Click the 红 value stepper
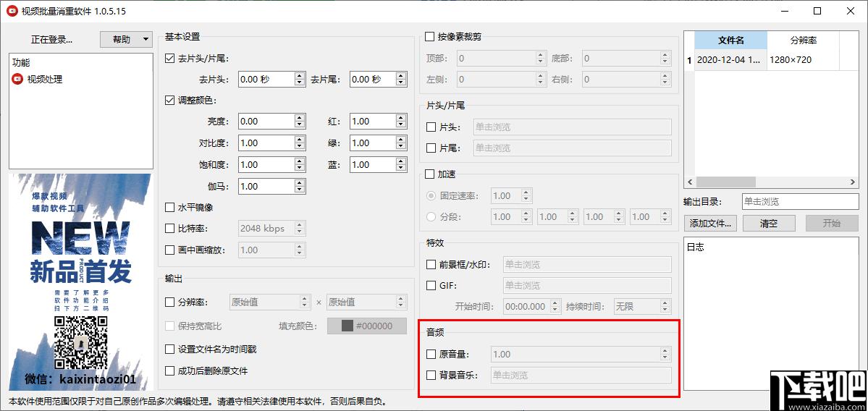Viewport: 868px width, 411px height. click(401, 121)
